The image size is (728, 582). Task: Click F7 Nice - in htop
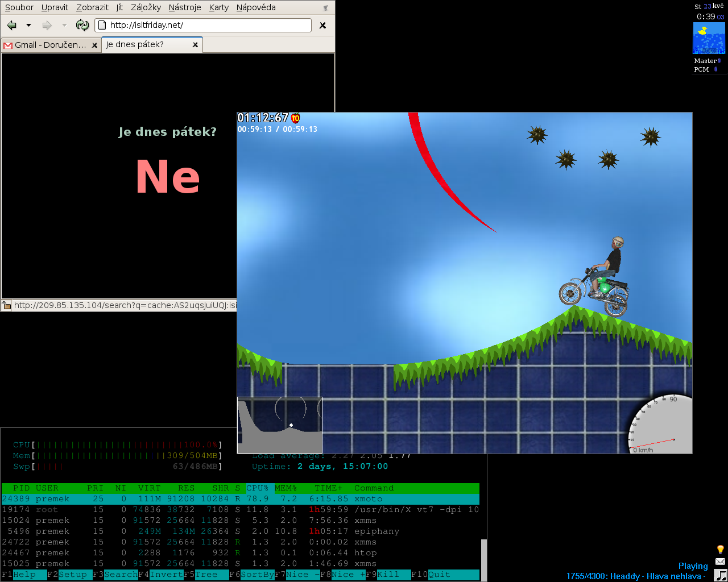pos(297,575)
